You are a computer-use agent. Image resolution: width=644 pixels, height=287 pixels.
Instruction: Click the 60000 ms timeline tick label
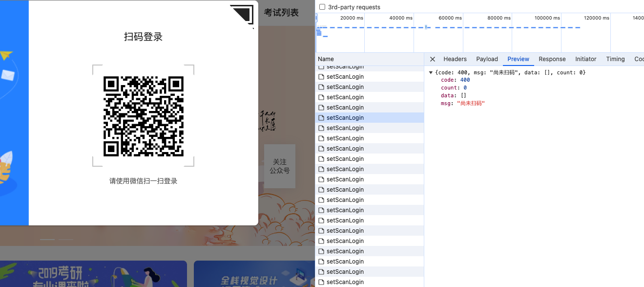coord(450,18)
